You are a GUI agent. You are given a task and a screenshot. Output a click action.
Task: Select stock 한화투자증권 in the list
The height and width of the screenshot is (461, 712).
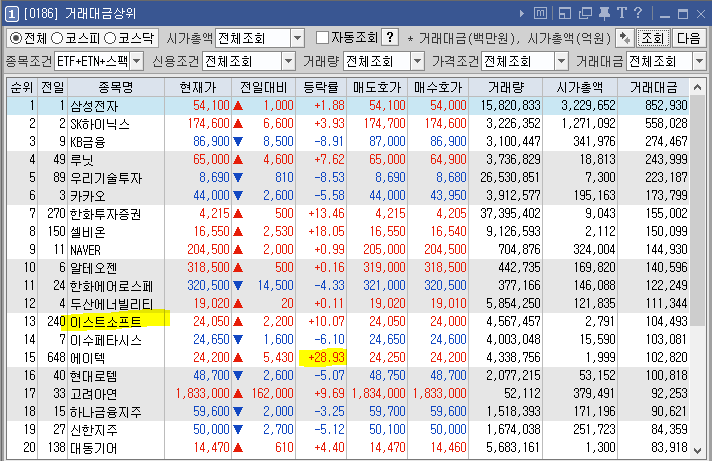105,214
